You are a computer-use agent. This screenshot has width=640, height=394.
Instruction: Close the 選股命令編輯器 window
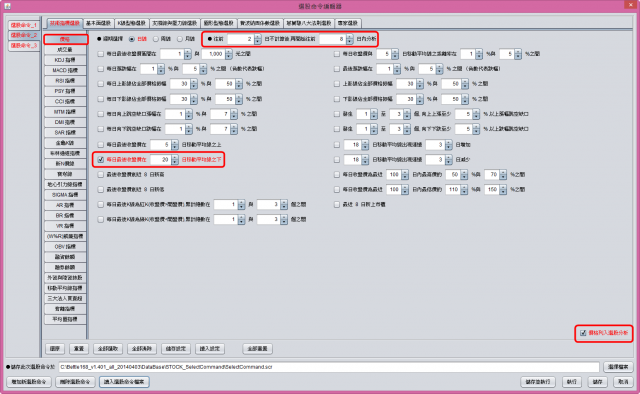[630, 4]
